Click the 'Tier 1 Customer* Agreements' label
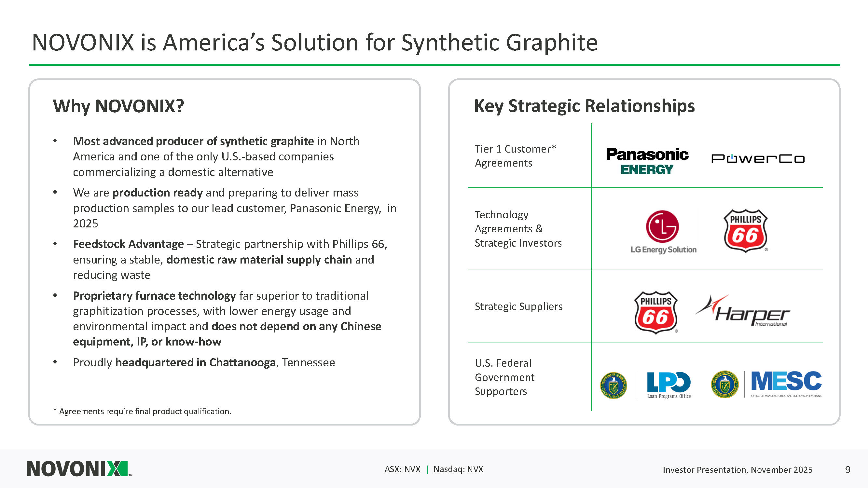 pyautogui.click(x=515, y=156)
